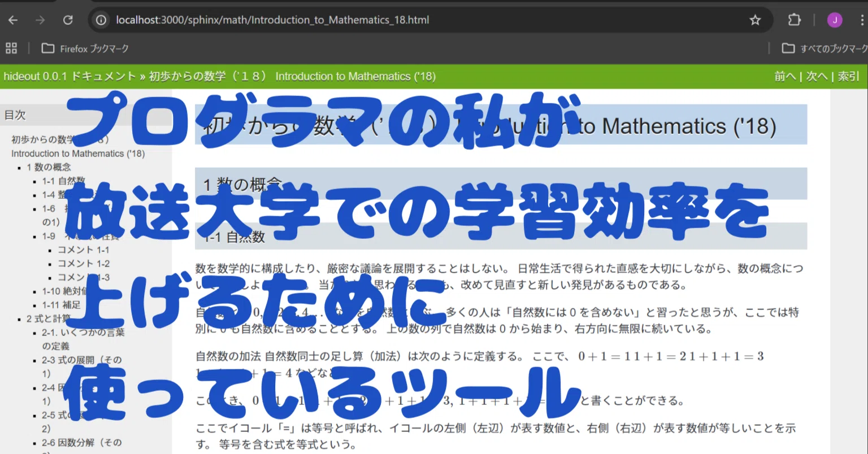This screenshot has width=868, height=454.
Task: Jump to 1-11 補足 in sidebar
Action: [x=61, y=305]
